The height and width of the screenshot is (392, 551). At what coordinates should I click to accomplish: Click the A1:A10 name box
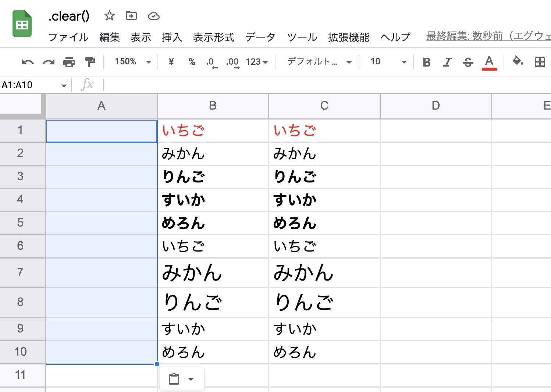click(x=30, y=85)
